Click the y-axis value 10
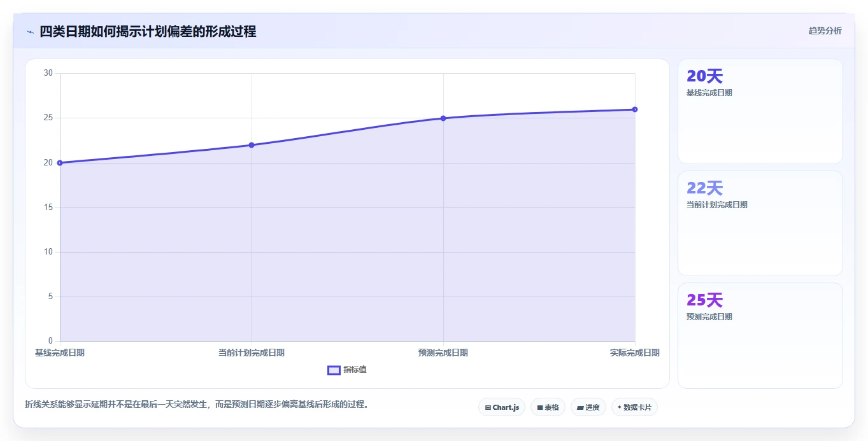 [x=48, y=252]
